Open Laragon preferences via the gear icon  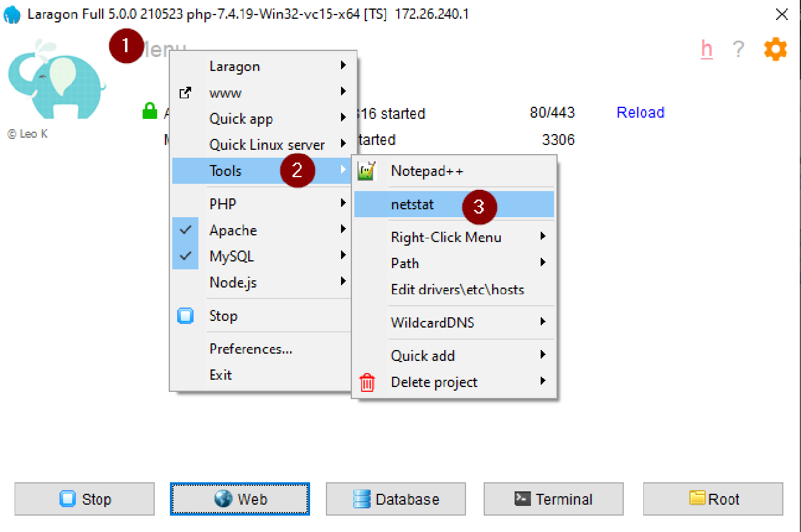[x=775, y=50]
